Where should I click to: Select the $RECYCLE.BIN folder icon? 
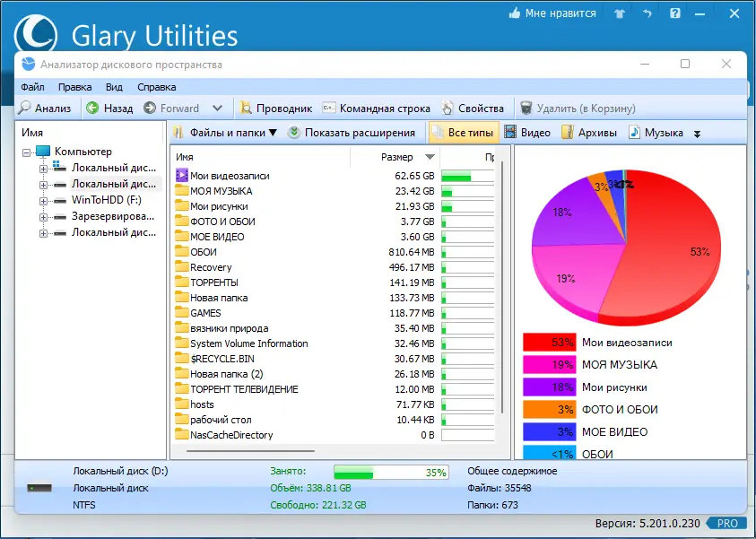pyautogui.click(x=182, y=358)
